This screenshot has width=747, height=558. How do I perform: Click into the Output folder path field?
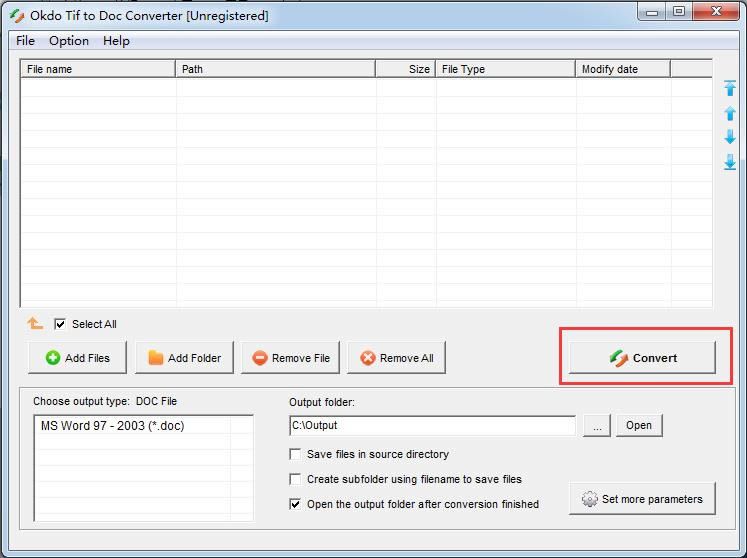[432, 425]
